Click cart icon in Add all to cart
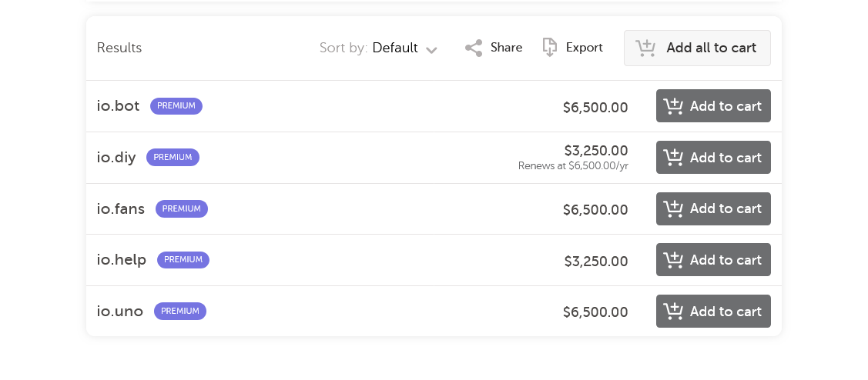 coord(645,48)
